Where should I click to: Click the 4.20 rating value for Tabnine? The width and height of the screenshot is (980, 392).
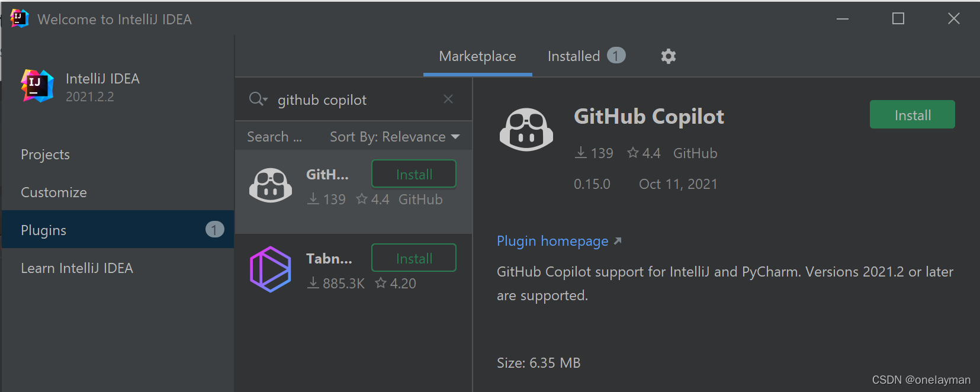click(403, 284)
